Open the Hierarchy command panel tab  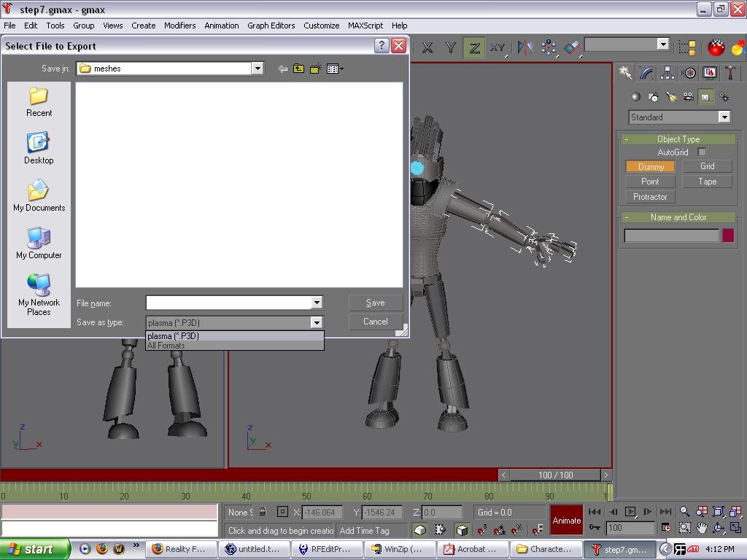[x=667, y=73]
